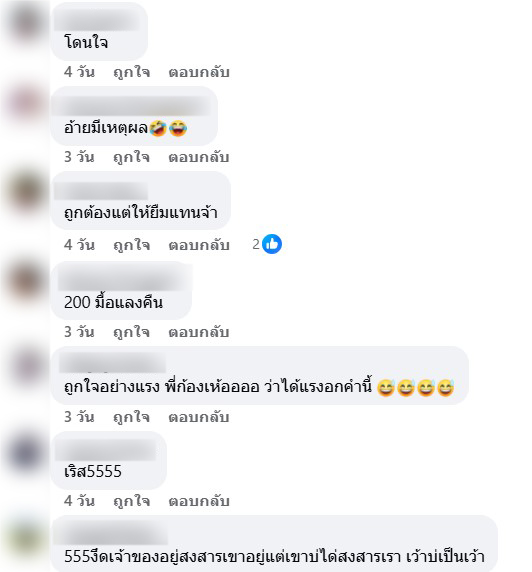Viewport: 532px width, 572px height.
Task: Like the 'โดนใจ' comment via ถูกใจ
Action: click(x=131, y=72)
